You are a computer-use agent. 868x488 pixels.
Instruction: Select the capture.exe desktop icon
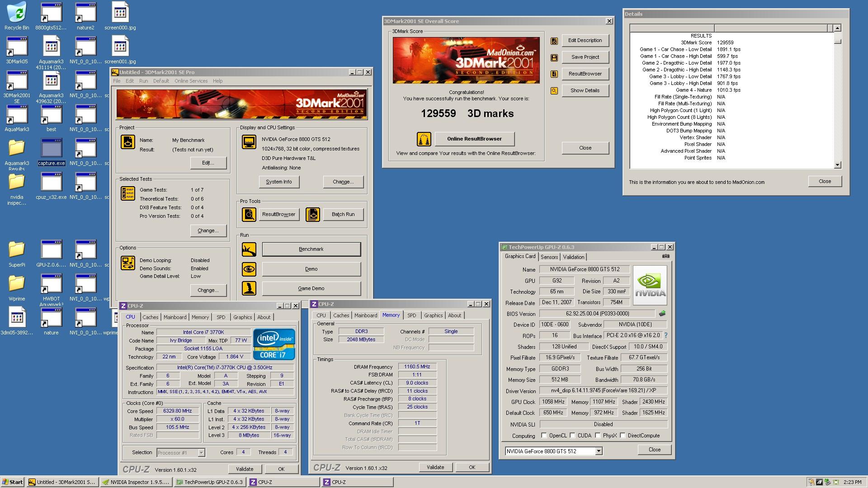click(x=51, y=152)
